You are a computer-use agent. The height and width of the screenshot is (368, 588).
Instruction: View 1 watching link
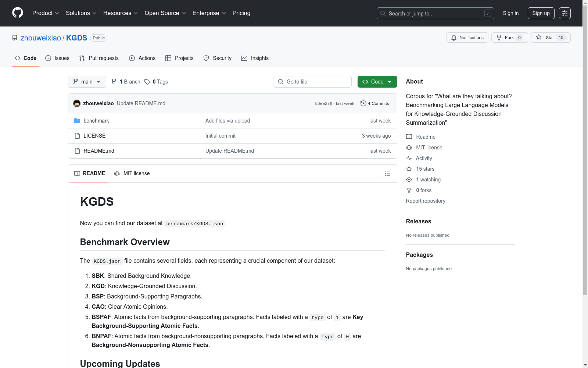423,180
